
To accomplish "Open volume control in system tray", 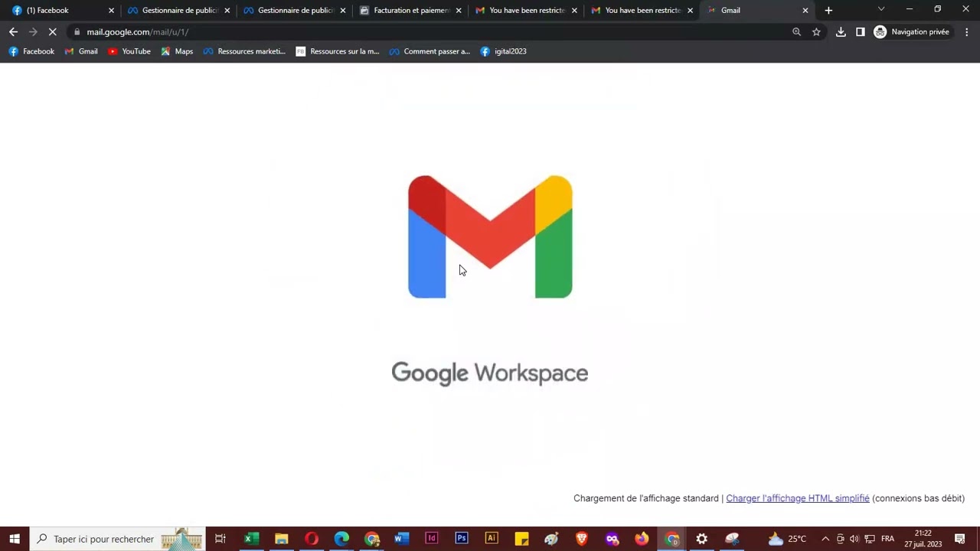I will pyautogui.click(x=854, y=539).
